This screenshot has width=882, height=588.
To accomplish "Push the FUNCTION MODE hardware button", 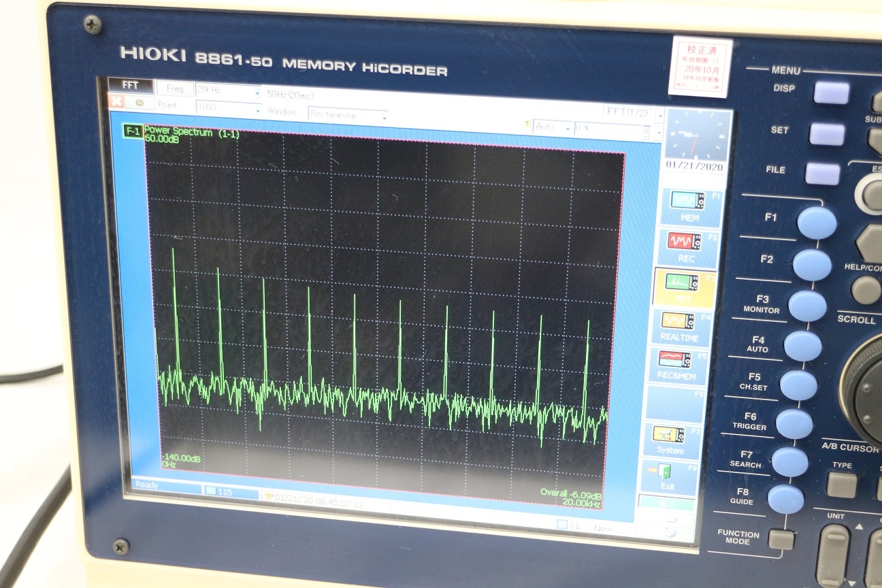I will tap(781, 540).
